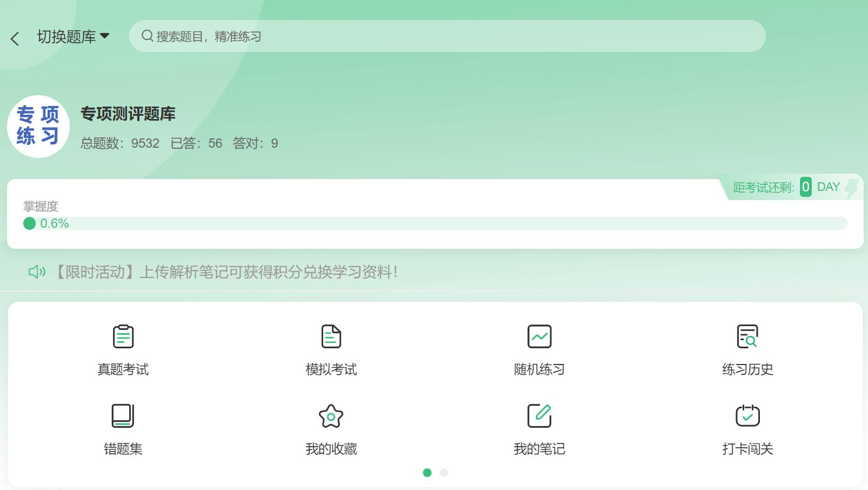
Task: Click the lightning bolt icon beside DAY
Action: 851,188
